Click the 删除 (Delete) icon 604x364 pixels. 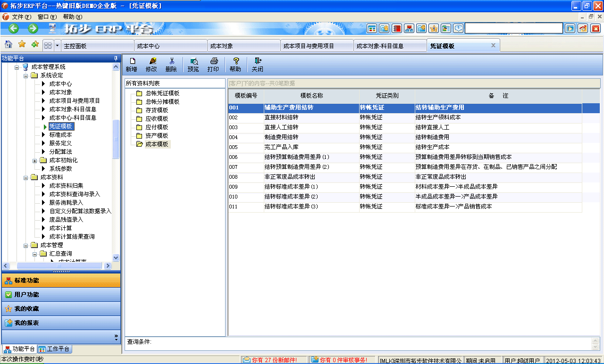(x=171, y=64)
